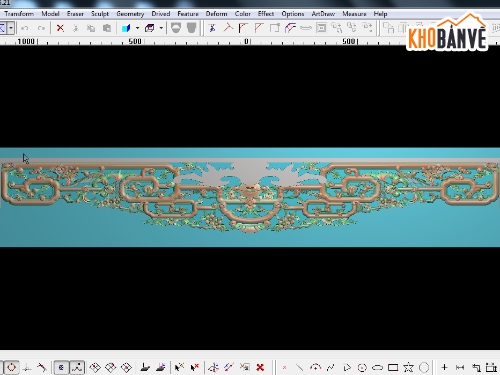The height and width of the screenshot is (375, 500).
Task: Click the Copy icon
Action: 91,28
